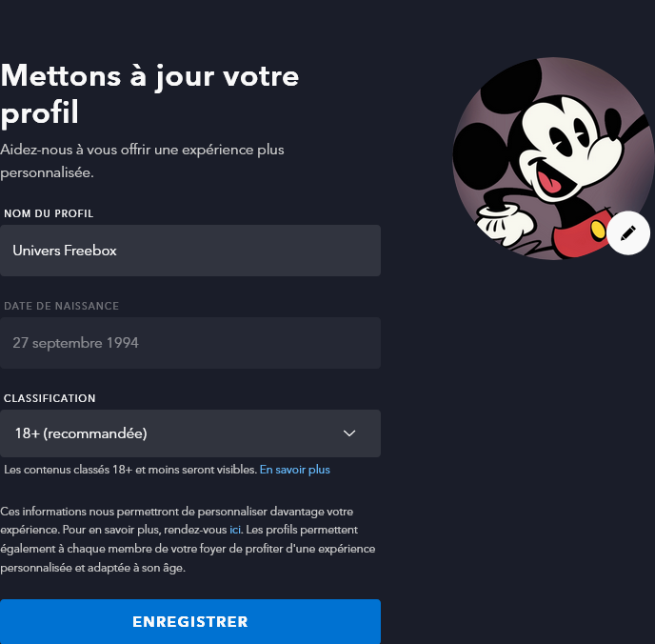
Task: Click the 'Ces informations nous permettront' paragraph
Action: click(x=176, y=512)
